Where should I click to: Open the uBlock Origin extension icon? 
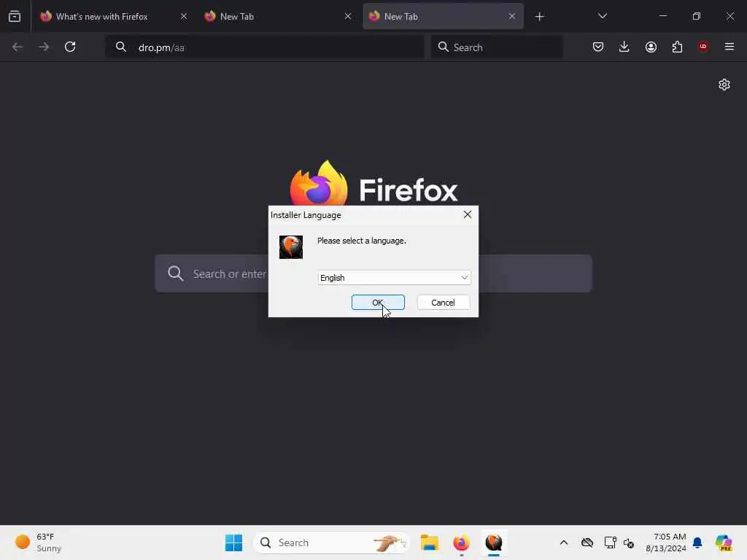point(703,47)
